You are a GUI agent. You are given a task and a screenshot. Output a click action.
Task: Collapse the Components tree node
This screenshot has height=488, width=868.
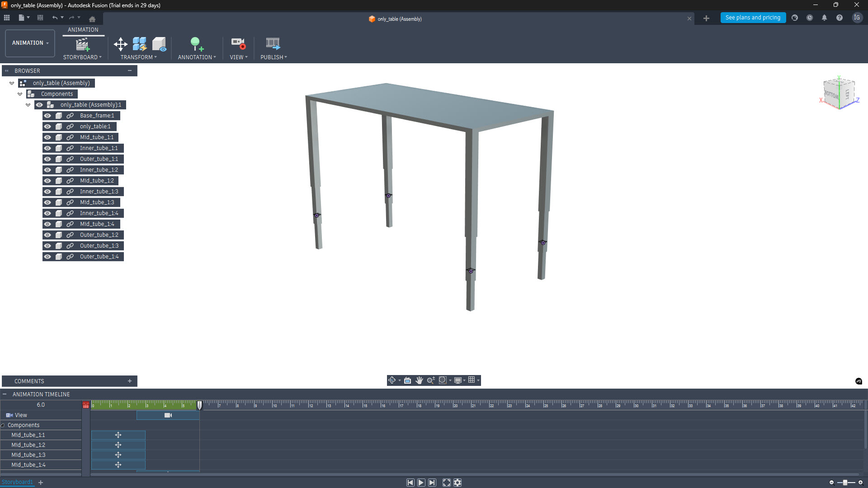(20, 94)
